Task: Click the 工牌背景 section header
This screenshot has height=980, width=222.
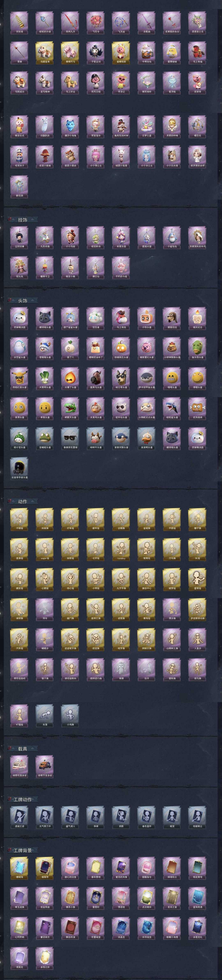Action: pyautogui.click(x=22, y=850)
